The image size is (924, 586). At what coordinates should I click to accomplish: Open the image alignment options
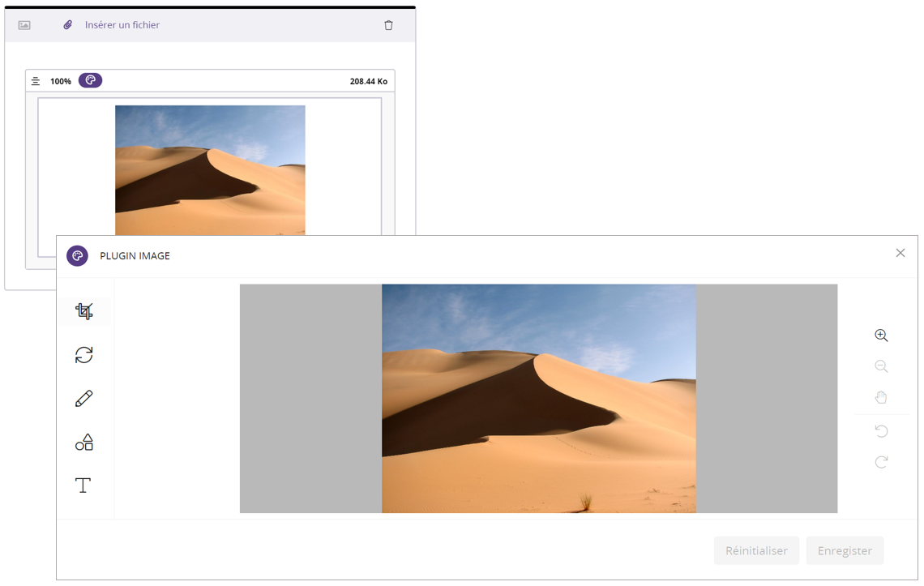coord(36,81)
